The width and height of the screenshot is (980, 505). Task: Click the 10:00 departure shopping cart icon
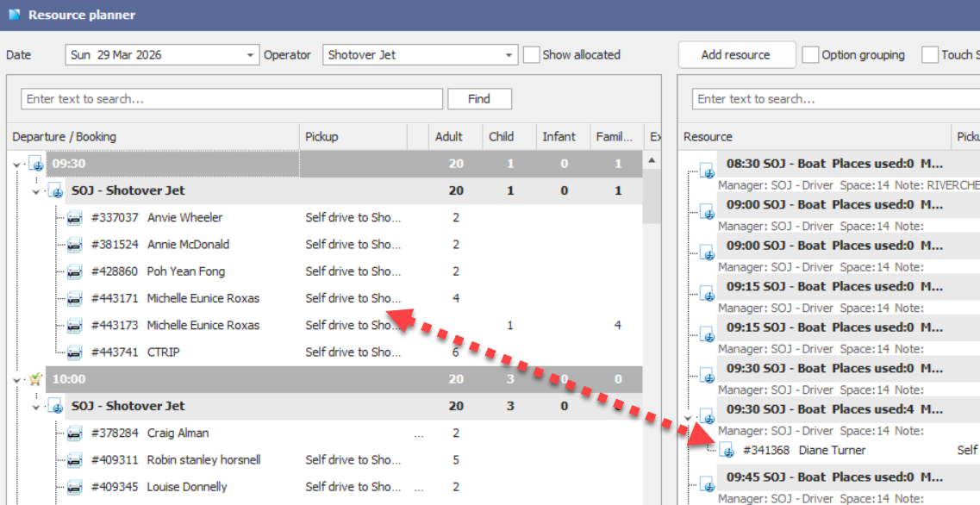tap(35, 379)
